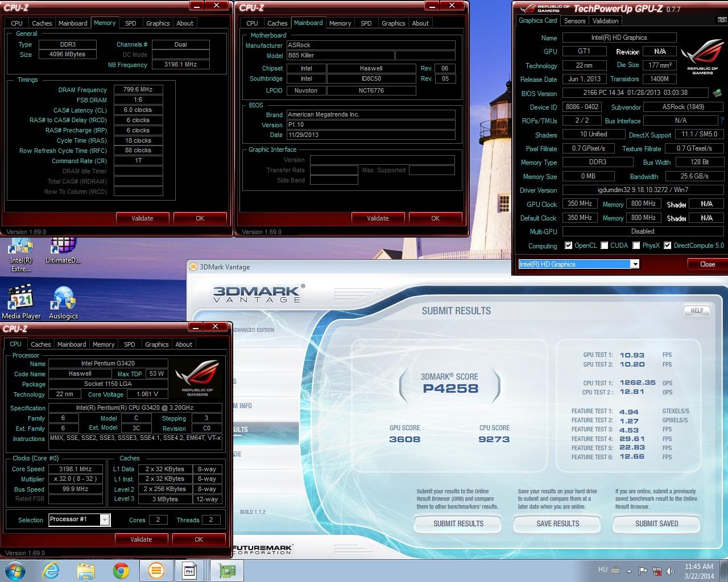The height and width of the screenshot is (582, 728).
Task: Open the Intel(R) Extreme desktop shortcut
Action: (x=21, y=255)
